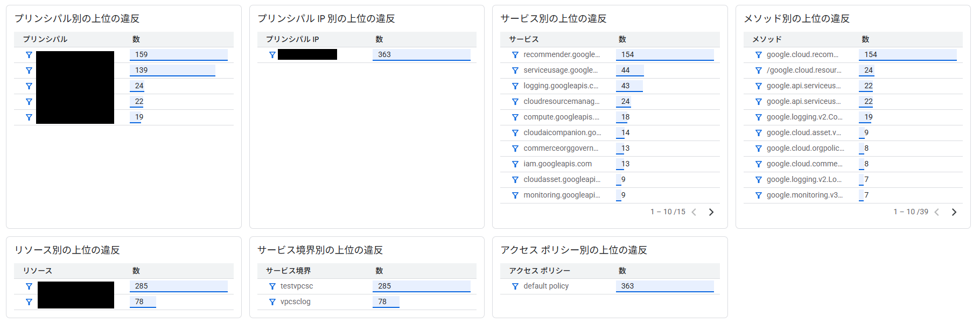Filter by serviceusage.google... service
Viewport: 980px width, 323px height.
[515, 71]
